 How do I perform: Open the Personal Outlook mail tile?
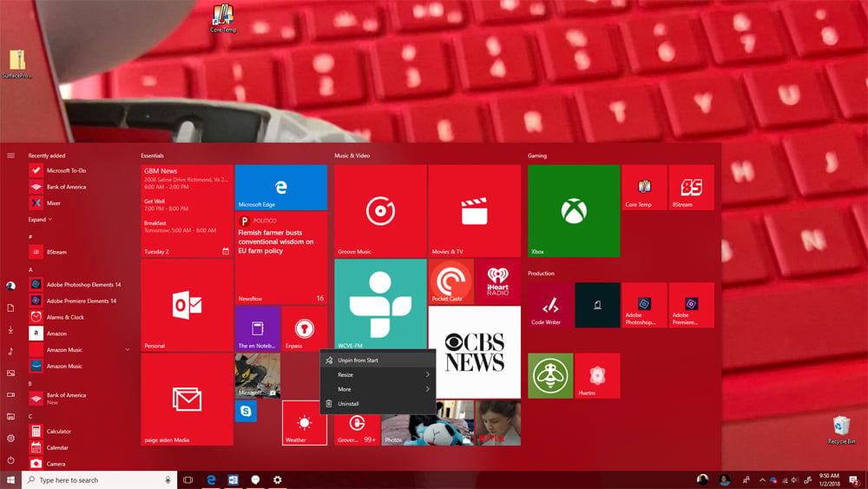(187, 305)
